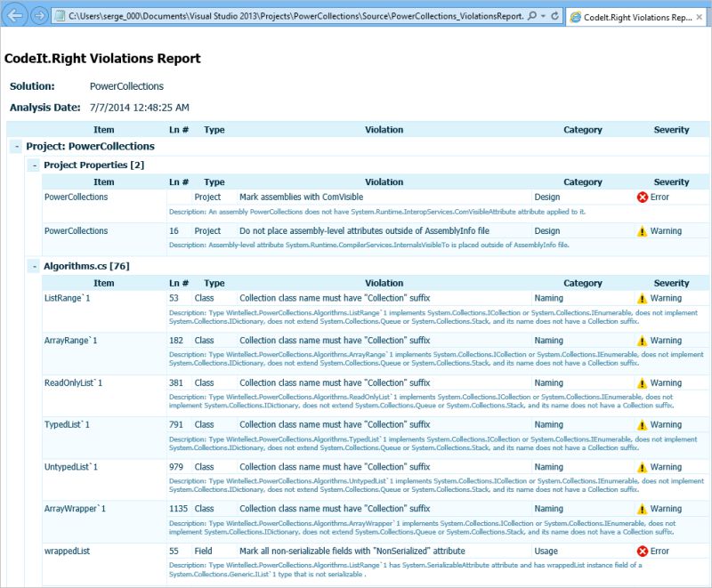
Task: Click the topmost Severity column header
Action: (x=672, y=130)
